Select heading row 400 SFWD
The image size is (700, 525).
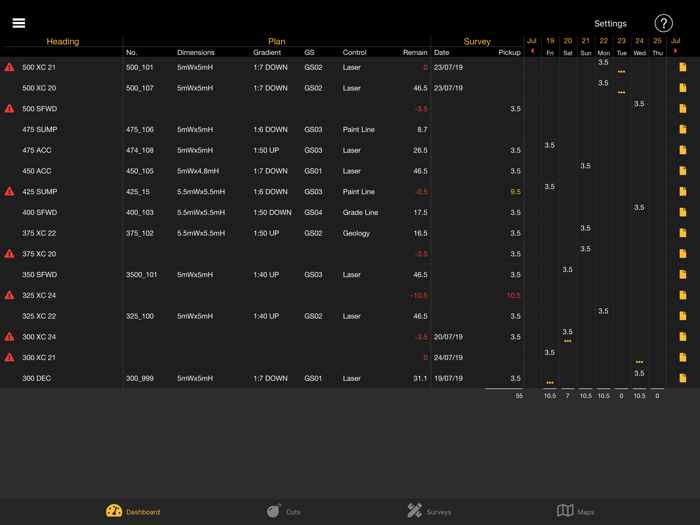[x=40, y=212]
